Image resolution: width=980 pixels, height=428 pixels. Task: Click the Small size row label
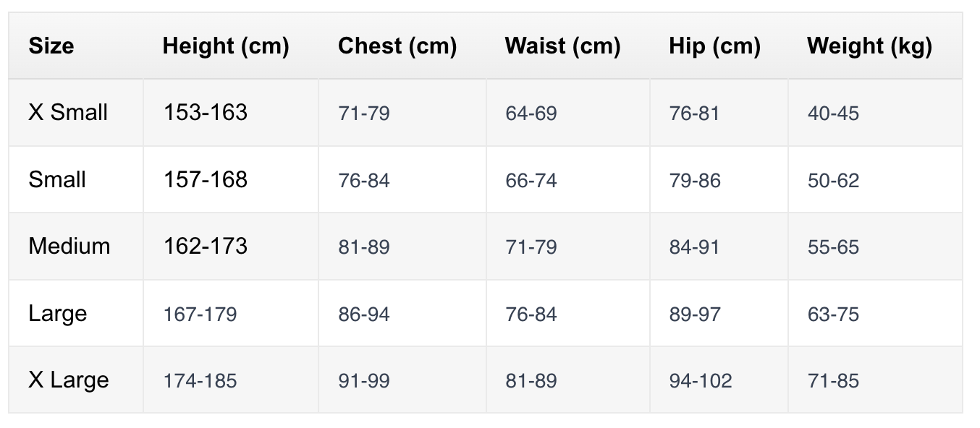tap(57, 179)
